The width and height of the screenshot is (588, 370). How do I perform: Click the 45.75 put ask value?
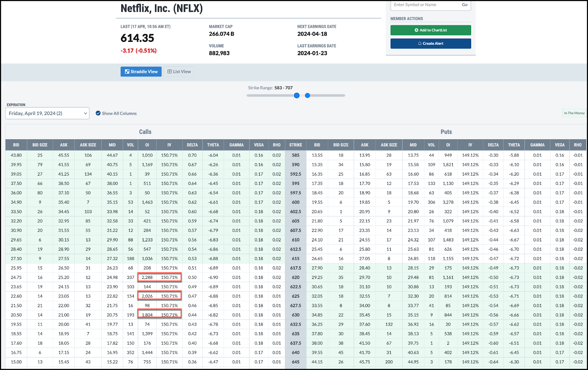pos(365,362)
